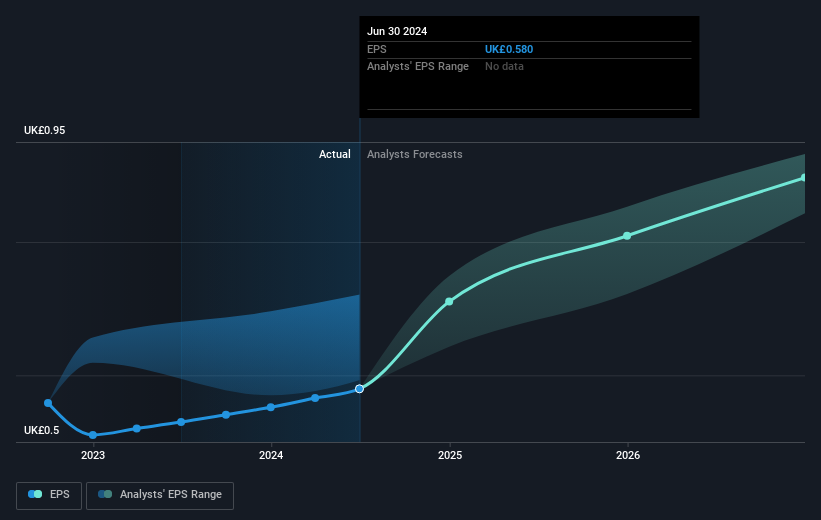Click the 2026 x-axis label
The height and width of the screenshot is (520, 821).
point(628,456)
